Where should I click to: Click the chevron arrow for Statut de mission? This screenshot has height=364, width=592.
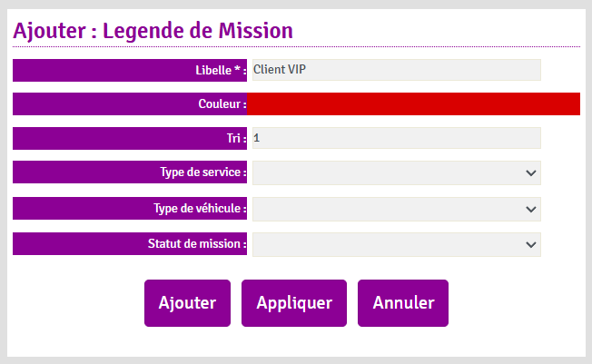point(531,244)
